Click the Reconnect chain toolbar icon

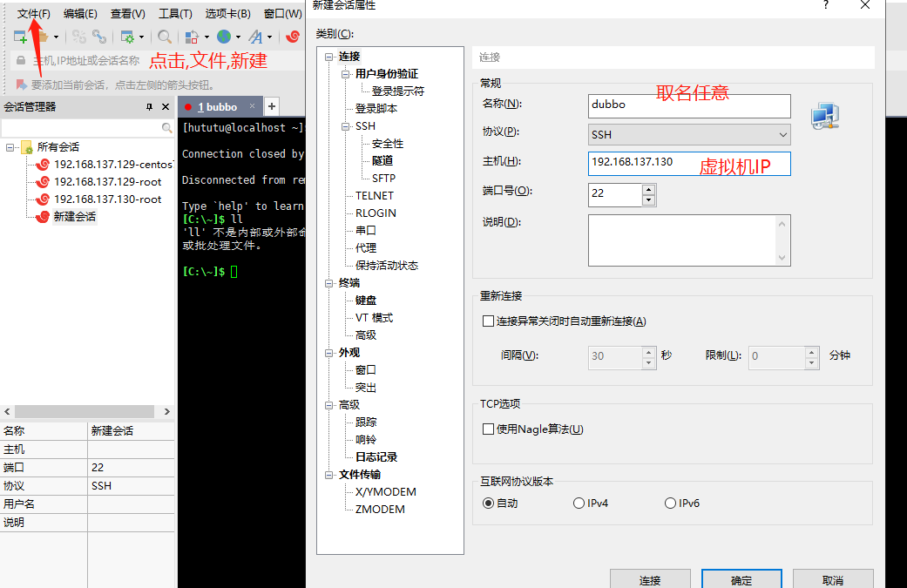pyautogui.click(x=100, y=36)
